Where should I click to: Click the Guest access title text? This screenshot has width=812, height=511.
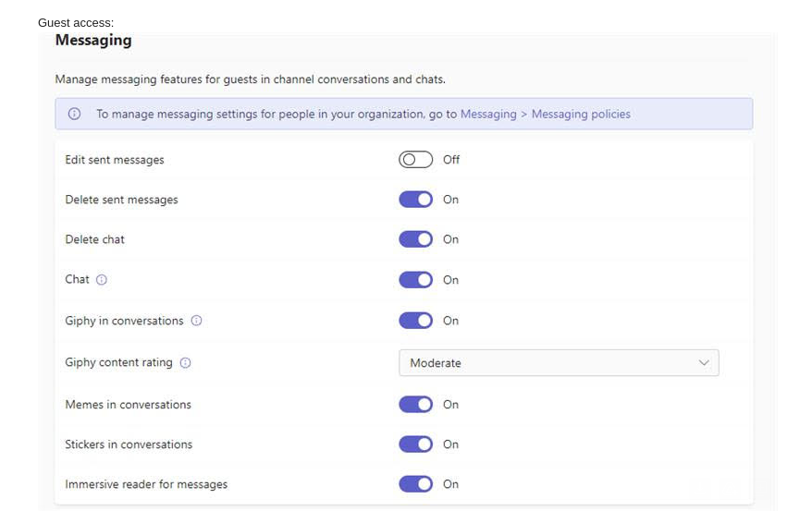coord(76,22)
